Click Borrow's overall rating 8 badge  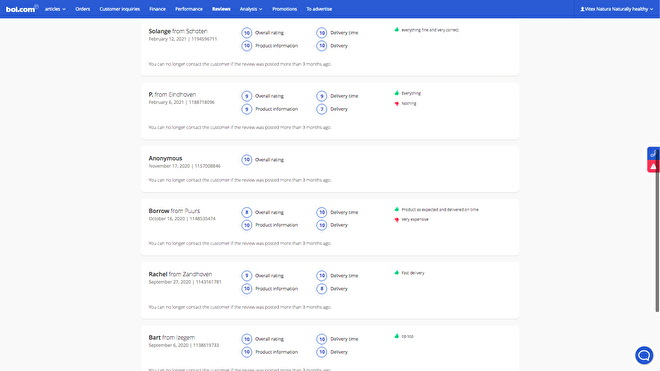(x=247, y=212)
